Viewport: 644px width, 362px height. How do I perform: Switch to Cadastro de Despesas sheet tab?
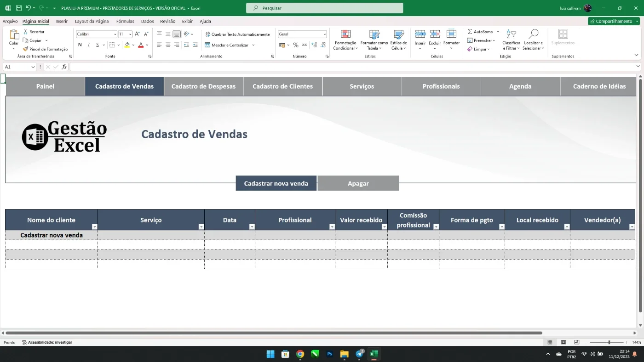[x=203, y=86]
